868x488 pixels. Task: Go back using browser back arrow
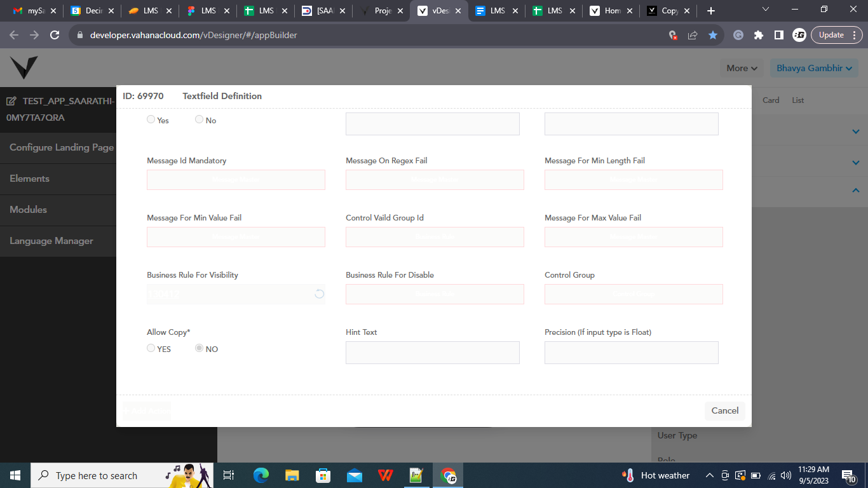pyautogui.click(x=14, y=36)
